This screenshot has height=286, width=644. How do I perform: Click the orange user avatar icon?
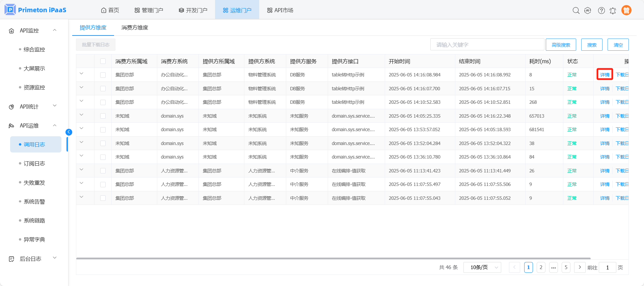pos(626,10)
